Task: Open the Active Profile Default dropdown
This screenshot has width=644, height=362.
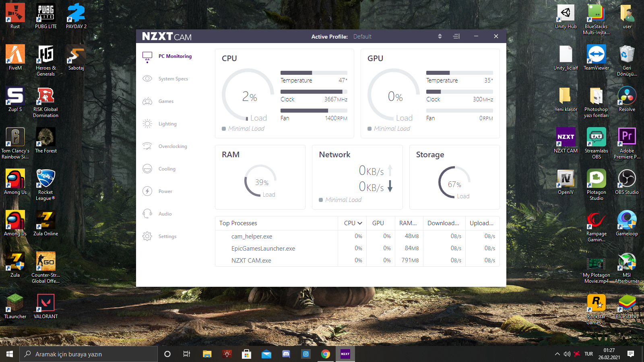Action: tap(398, 36)
